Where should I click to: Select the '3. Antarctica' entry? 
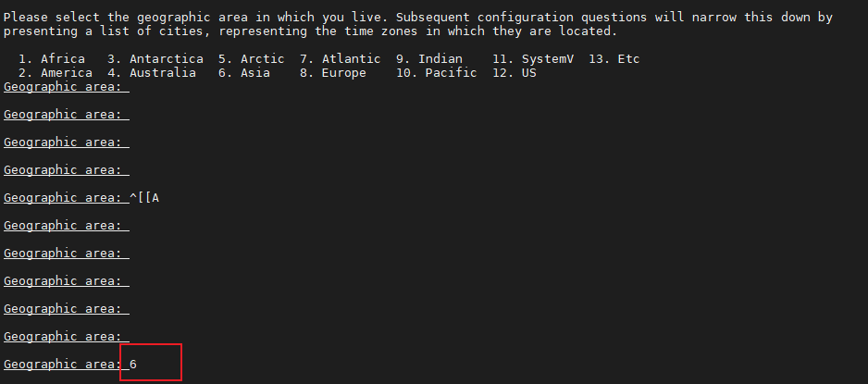155,58
